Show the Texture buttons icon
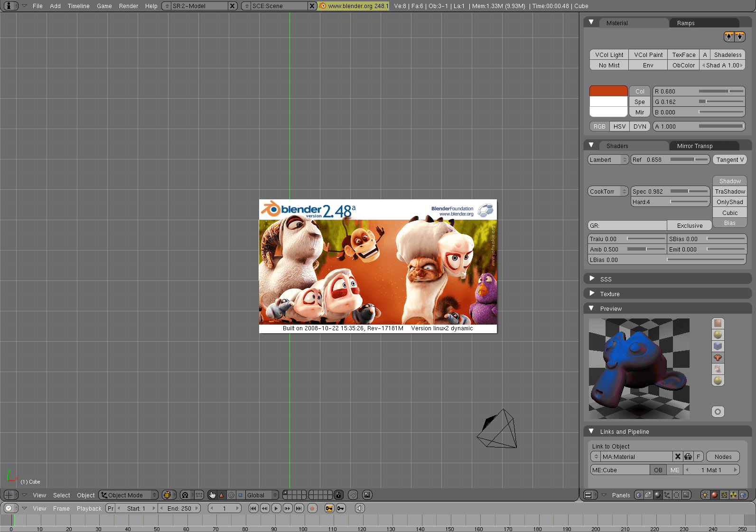The height and width of the screenshot is (532, 756). click(x=724, y=495)
